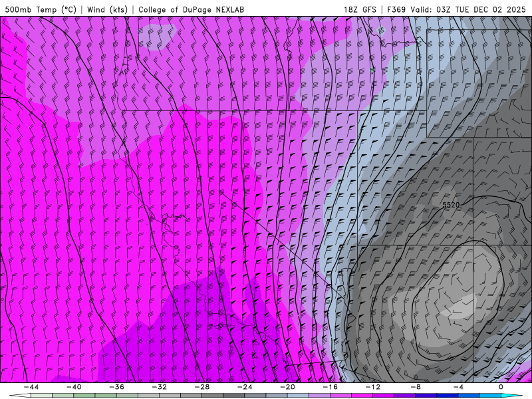Select the "Valid: 03Z TUE DEC 02 2025" text
532x399 pixels.
(468, 9)
